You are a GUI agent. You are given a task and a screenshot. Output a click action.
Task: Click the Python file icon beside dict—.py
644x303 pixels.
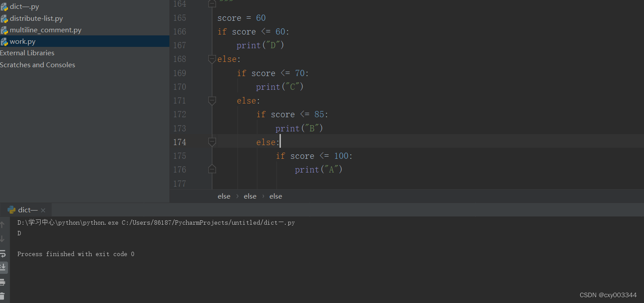(4, 7)
